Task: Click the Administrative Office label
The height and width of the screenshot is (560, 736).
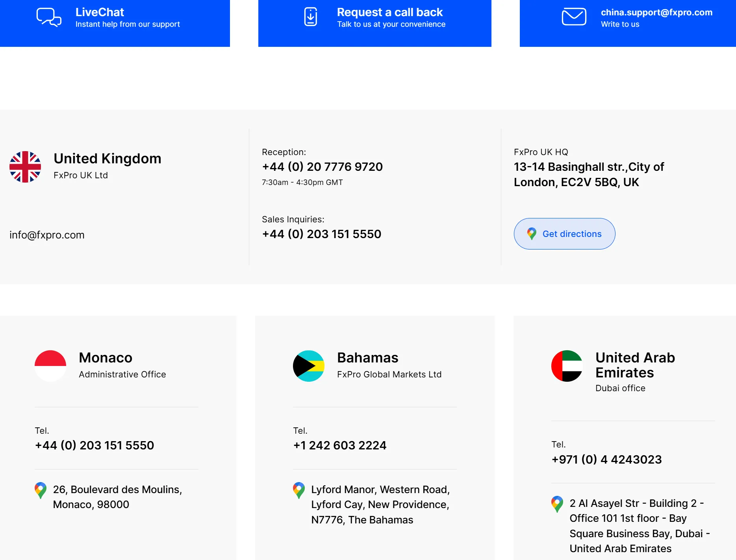Action: click(122, 375)
